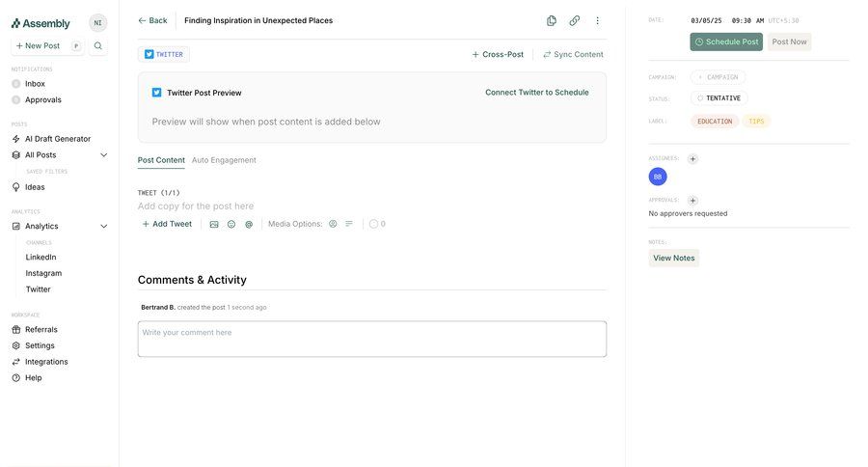
Task: Click the UTC+5:30 timezone label
Action: pyautogui.click(x=783, y=20)
